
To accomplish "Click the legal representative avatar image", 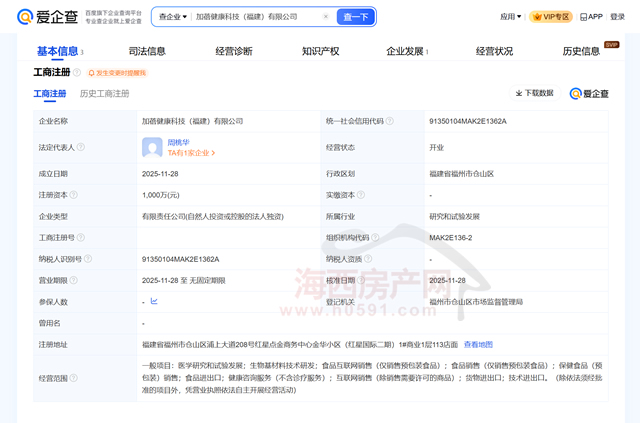I will coord(152,148).
